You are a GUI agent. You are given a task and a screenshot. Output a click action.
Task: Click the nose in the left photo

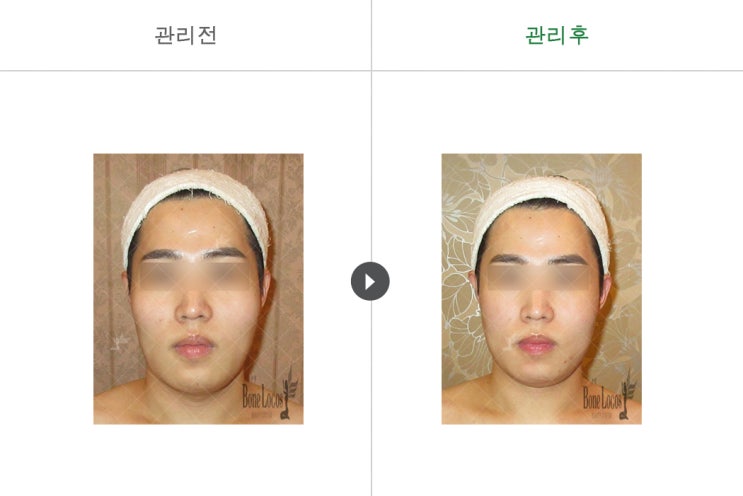193,307
